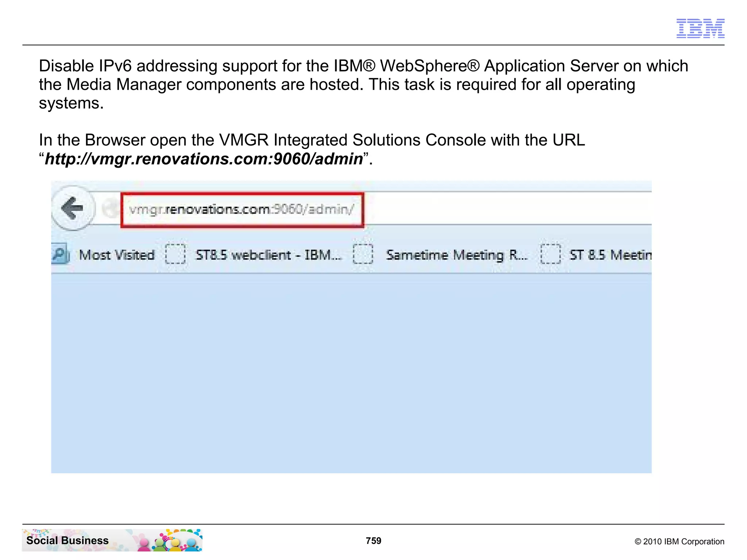
Task: Click the page number 759
Action: (x=373, y=541)
